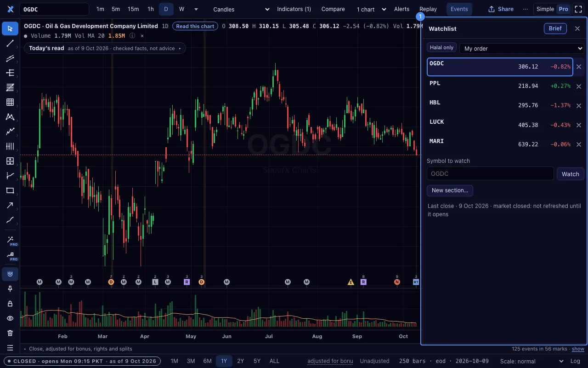The height and width of the screenshot is (368, 588).
Task: Toggle the Log scale
Action: point(575,361)
